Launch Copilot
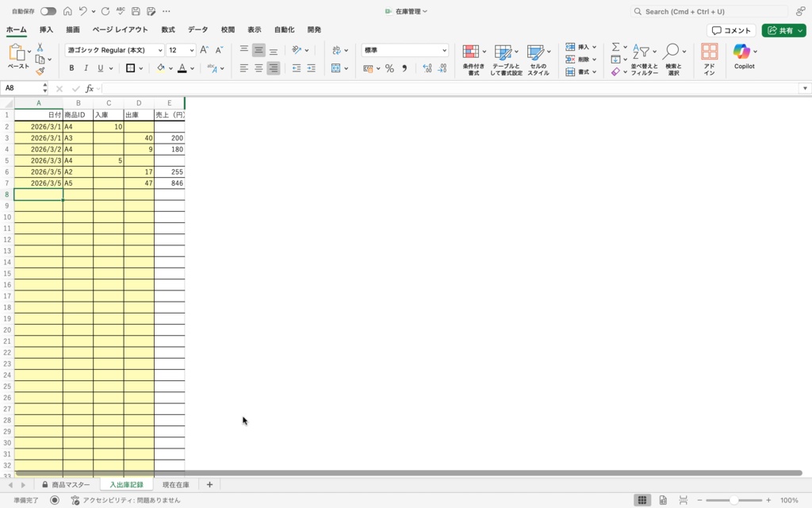This screenshot has width=812, height=508. tap(744, 56)
